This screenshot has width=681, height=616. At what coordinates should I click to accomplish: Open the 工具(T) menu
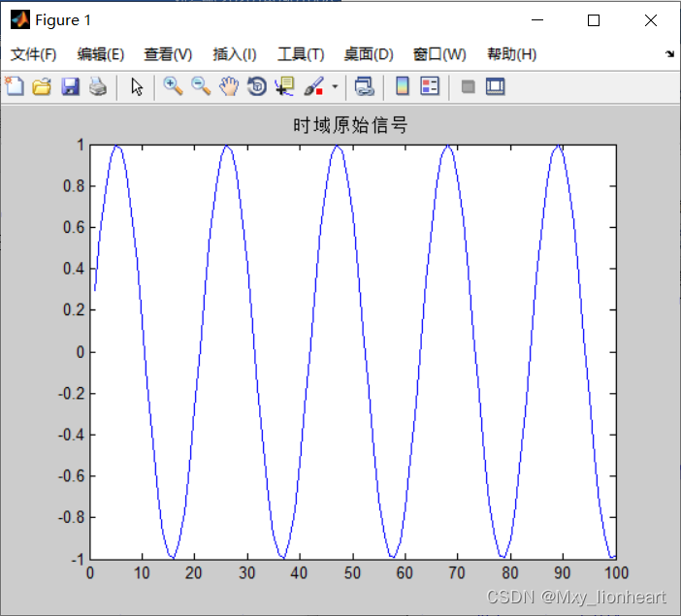(301, 54)
